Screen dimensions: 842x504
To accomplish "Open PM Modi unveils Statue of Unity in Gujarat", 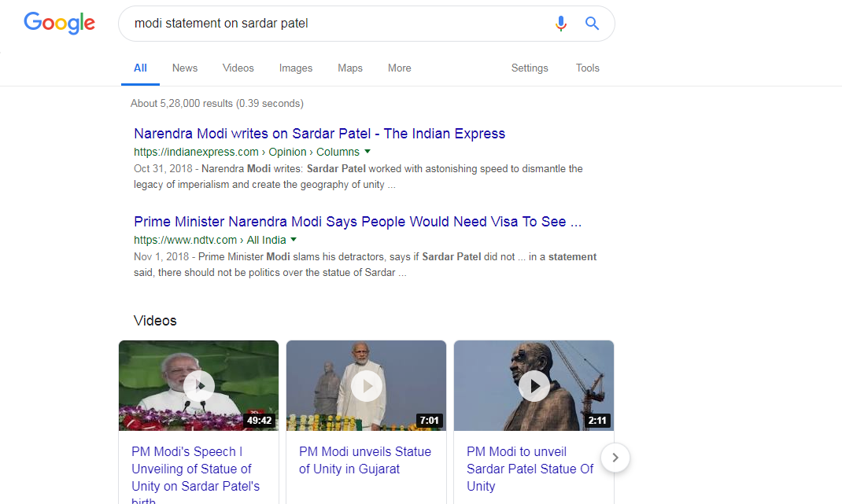I will point(365,461).
